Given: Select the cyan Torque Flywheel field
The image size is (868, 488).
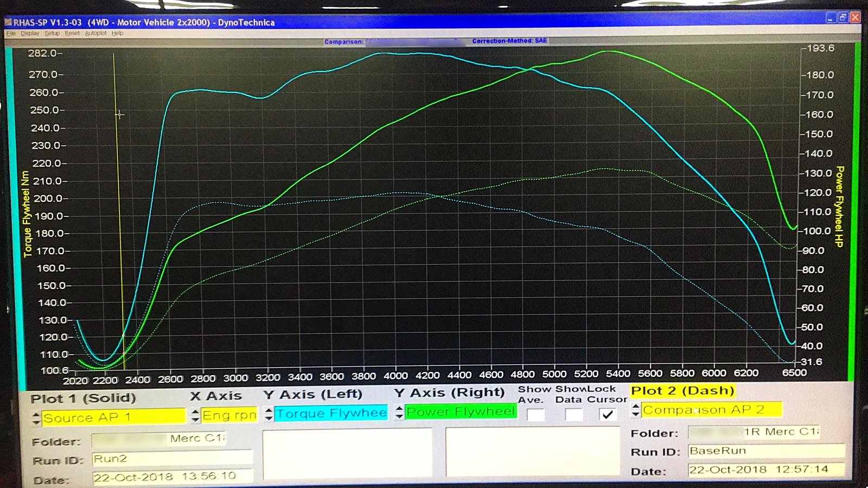Looking at the screenshot, I should [331, 413].
